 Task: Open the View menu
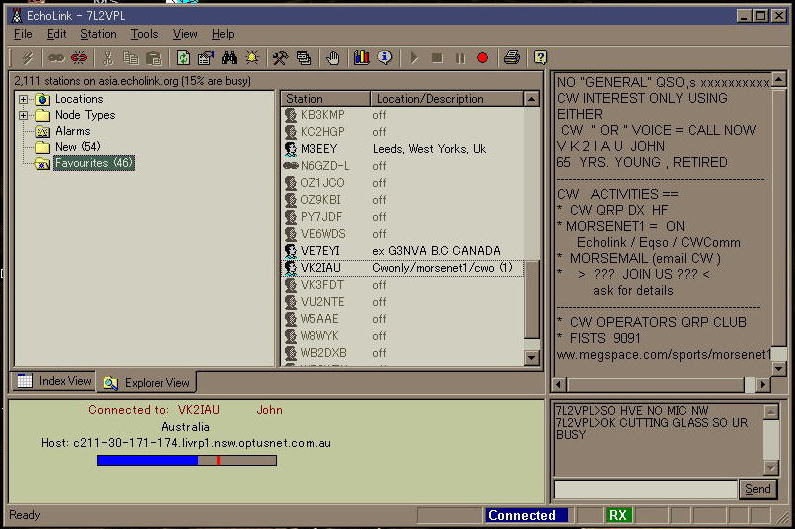[x=185, y=34]
